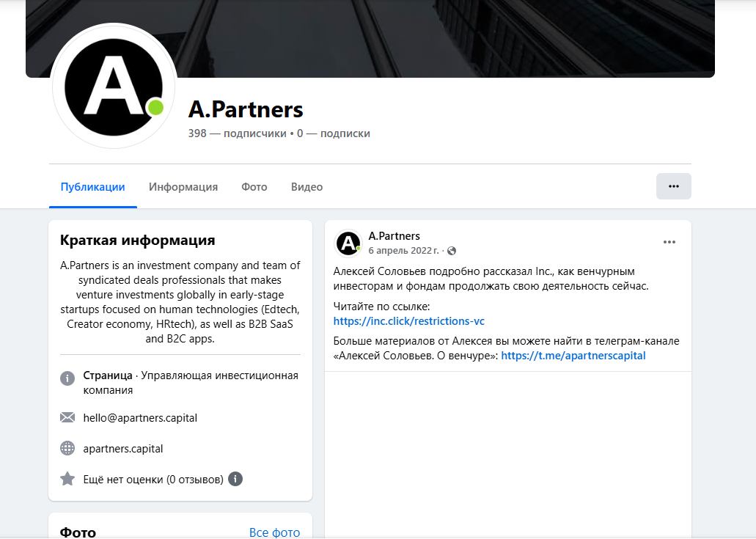Follow the inc.click/restrictions-vc link
The image size is (756, 539).
(409, 321)
